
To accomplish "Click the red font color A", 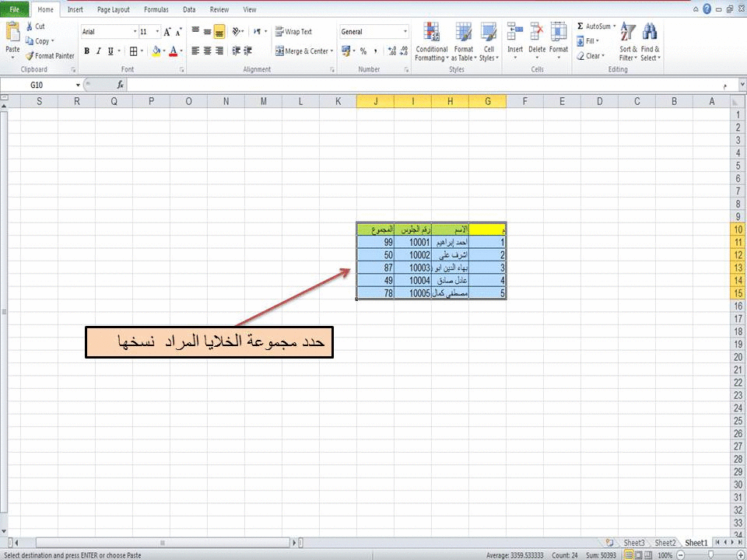I will click(x=174, y=51).
